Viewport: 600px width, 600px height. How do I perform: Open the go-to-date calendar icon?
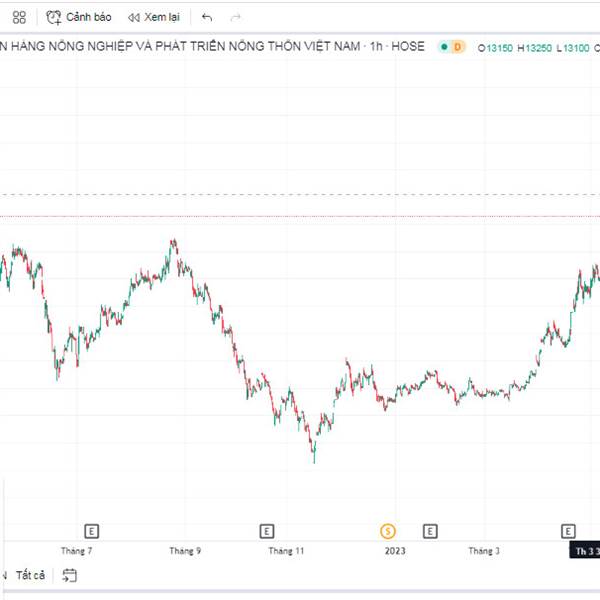(69, 575)
